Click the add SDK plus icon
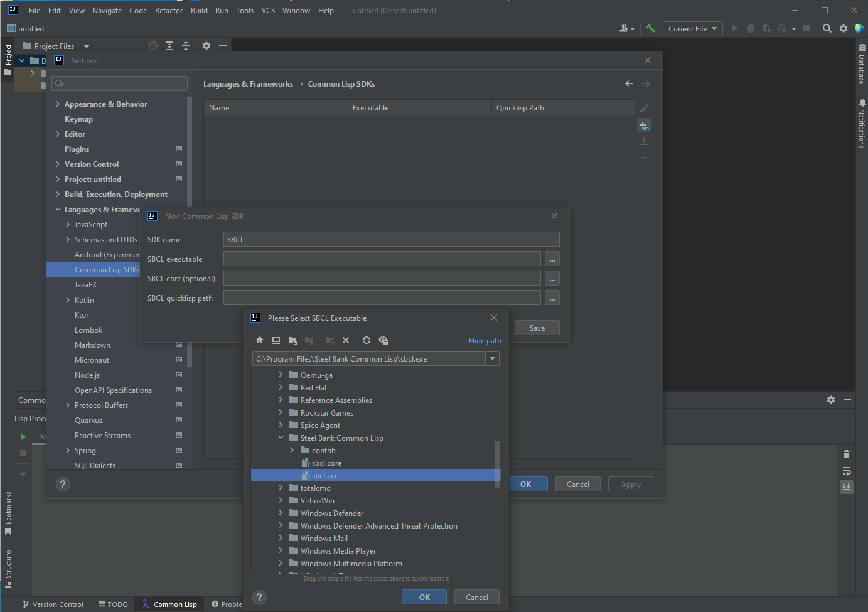868x612 pixels. tap(644, 126)
